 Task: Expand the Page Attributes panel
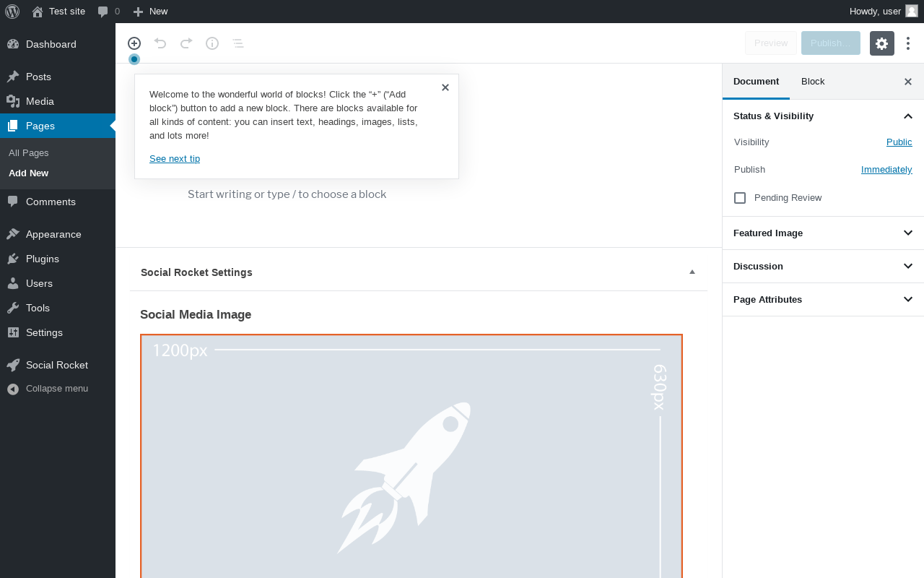point(823,300)
